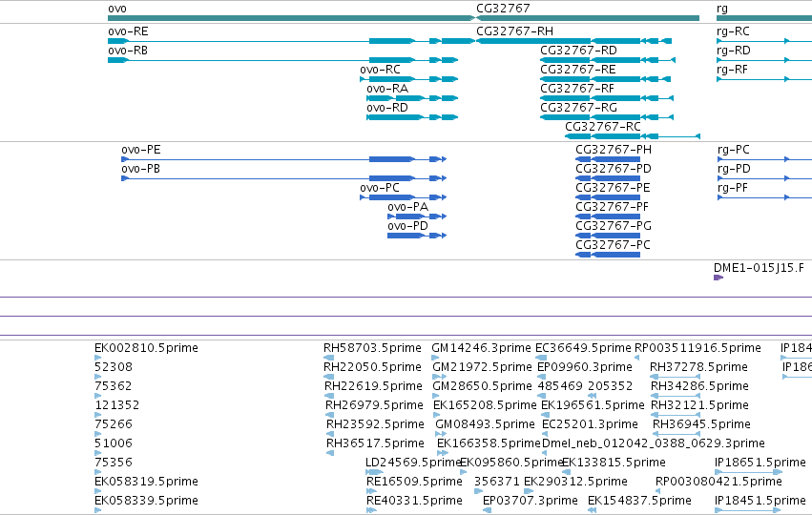Open CG32767-PE polypeptide label
Viewport: 812px width, 515px height.
(613, 188)
